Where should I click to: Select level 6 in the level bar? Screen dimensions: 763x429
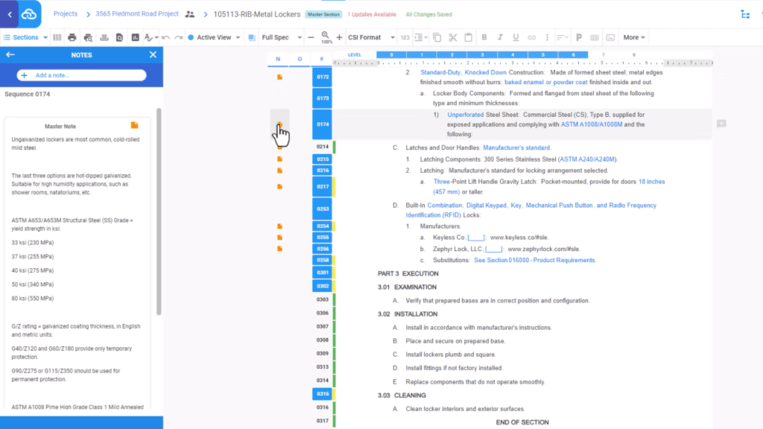573,55
